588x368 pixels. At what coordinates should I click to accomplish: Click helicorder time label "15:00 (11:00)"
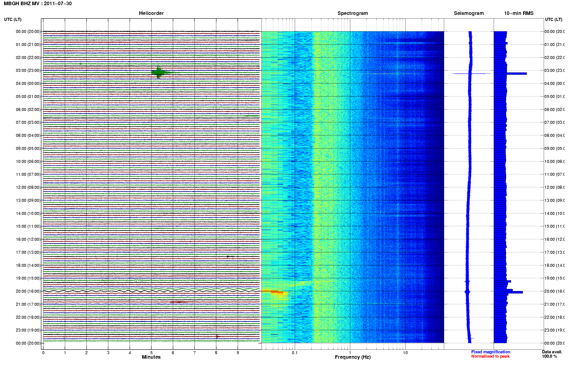[28, 226]
